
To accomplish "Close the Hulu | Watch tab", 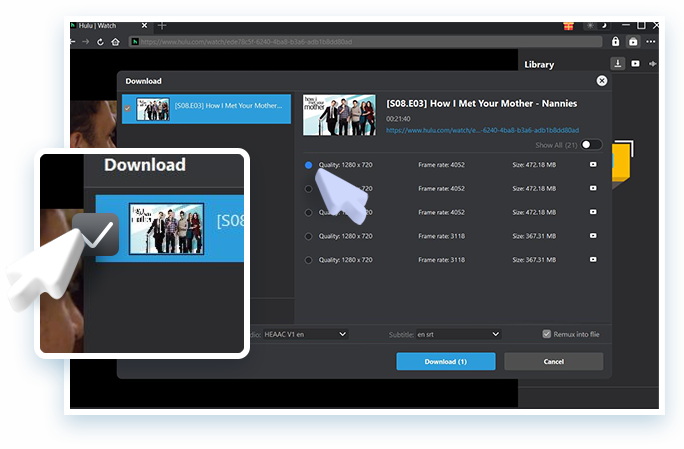I will 144,26.
